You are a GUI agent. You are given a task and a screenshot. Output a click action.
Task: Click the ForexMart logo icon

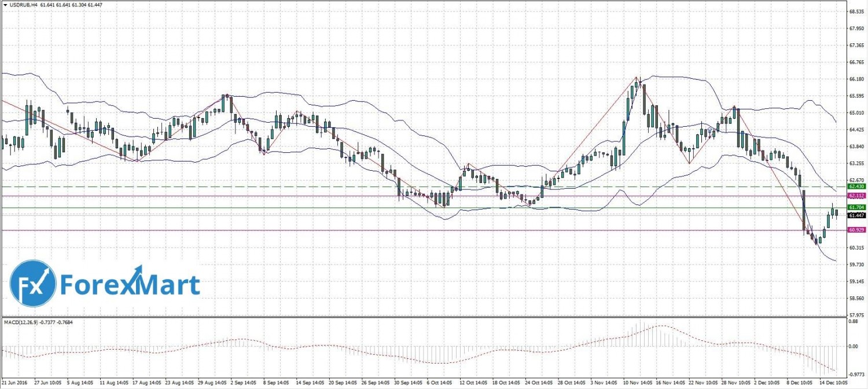pyautogui.click(x=33, y=284)
